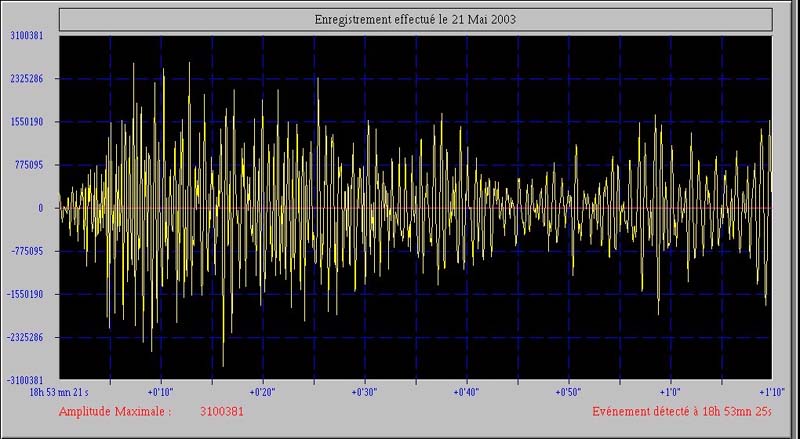Click the title 'Enregistrement effectué le 21 Mai 2003'
The height and width of the screenshot is (439, 800).
pos(415,20)
